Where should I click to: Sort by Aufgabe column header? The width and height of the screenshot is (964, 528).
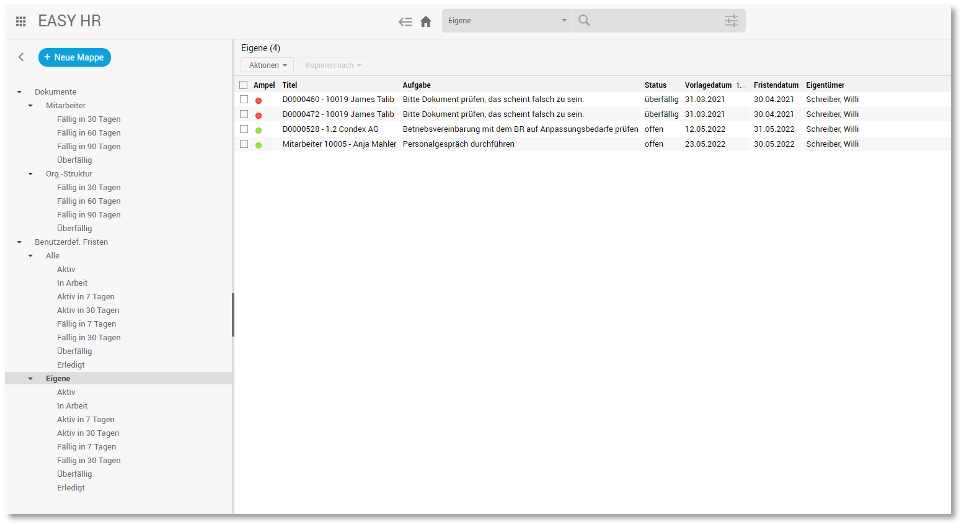[x=416, y=85]
